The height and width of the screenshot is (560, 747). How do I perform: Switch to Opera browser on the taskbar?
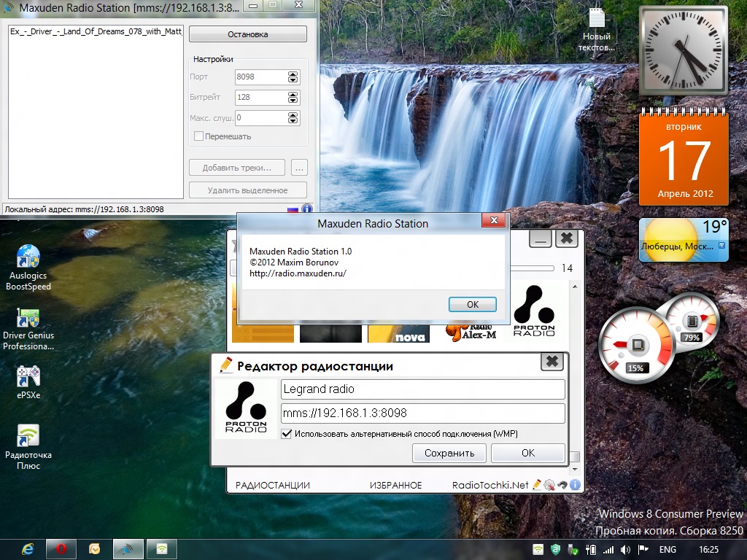pyautogui.click(x=61, y=550)
